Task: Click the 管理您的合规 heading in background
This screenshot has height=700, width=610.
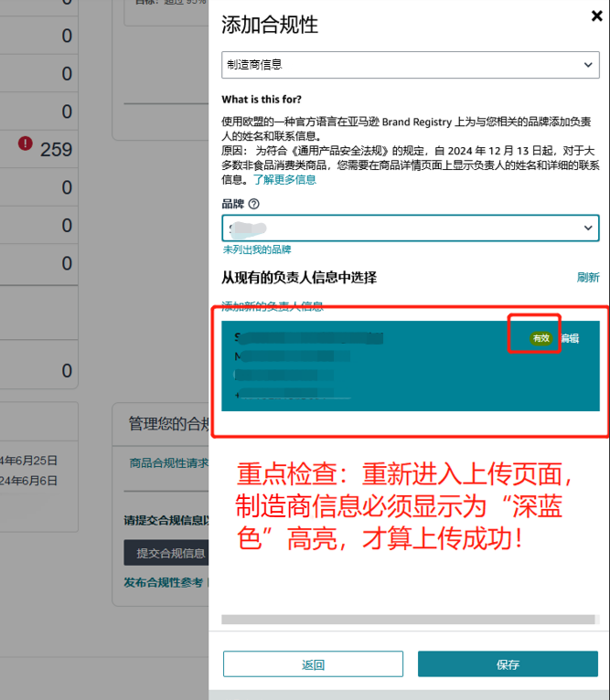Action: (168, 424)
